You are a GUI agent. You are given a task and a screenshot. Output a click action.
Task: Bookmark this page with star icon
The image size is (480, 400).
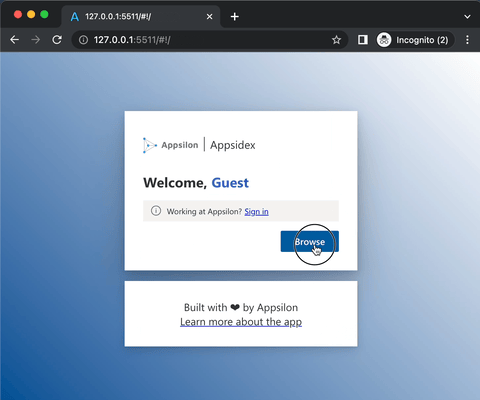click(x=336, y=40)
